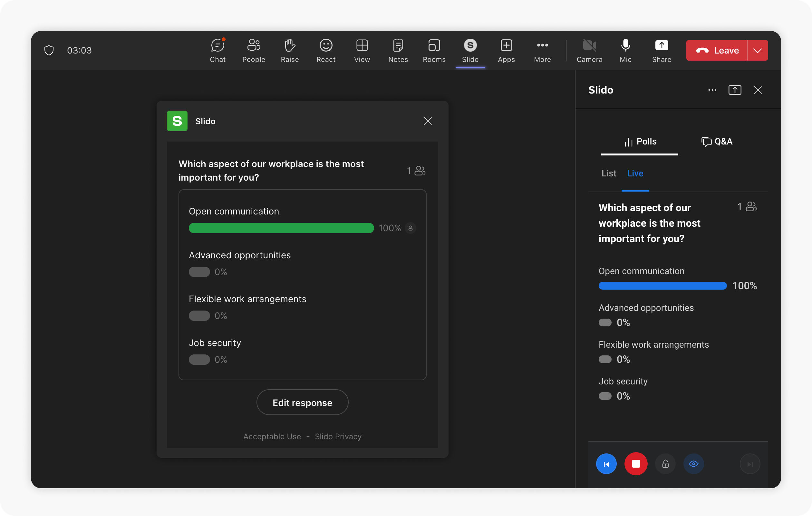The image size is (812, 516).
Task: Click Job security in side panel
Action: [x=623, y=382]
